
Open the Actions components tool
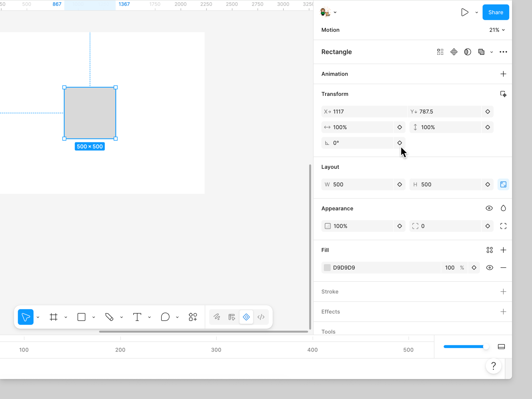[193, 317]
